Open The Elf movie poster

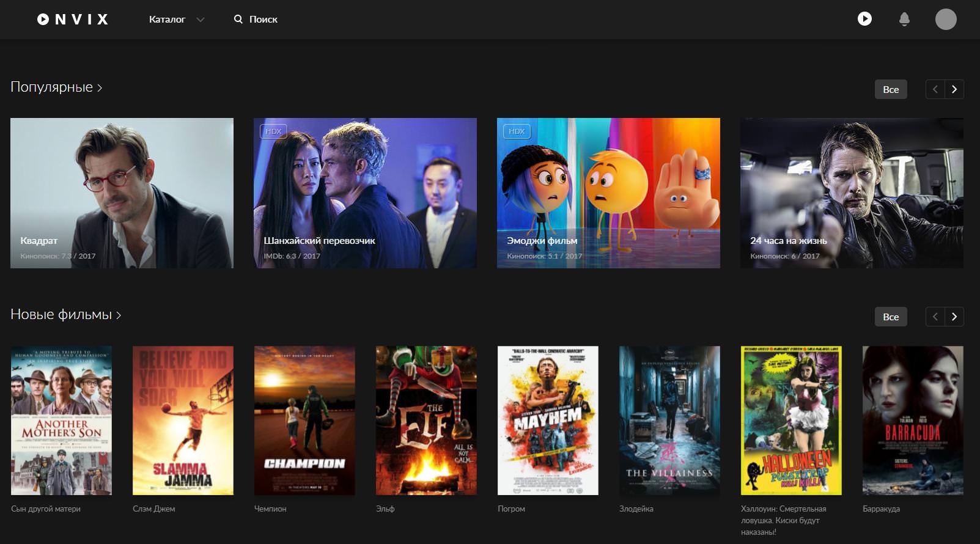click(x=426, y=421)
